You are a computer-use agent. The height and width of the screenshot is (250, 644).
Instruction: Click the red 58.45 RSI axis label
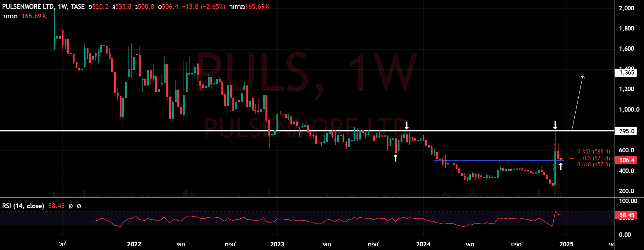click(626, 215)
